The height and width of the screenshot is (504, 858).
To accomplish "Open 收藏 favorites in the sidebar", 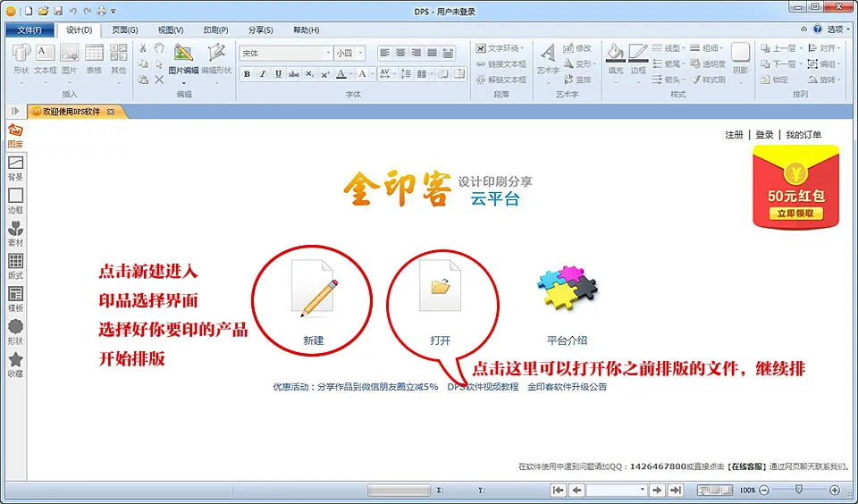I will click(x=15, y=365).
